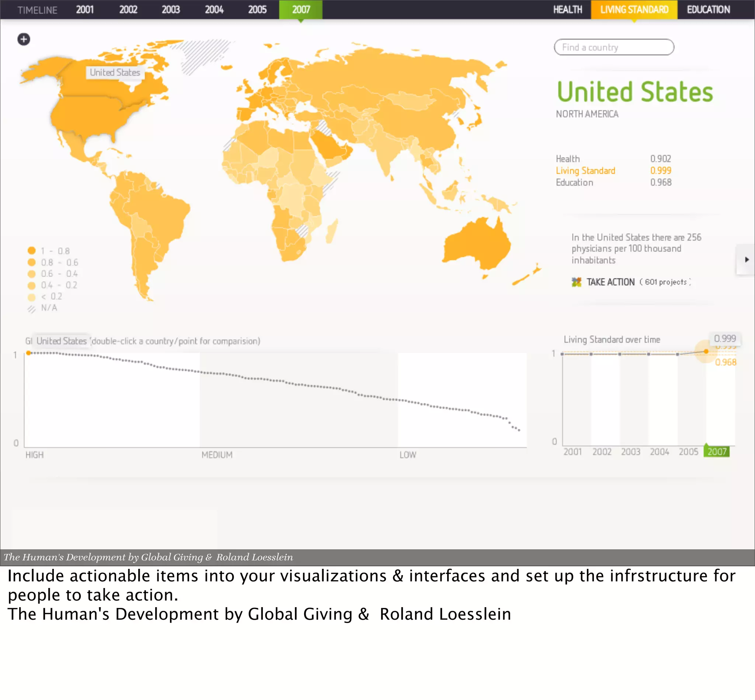Switch to the Living Standard tab
The image size is (755, 700).
pyautogui.click(x=634, y=10)
